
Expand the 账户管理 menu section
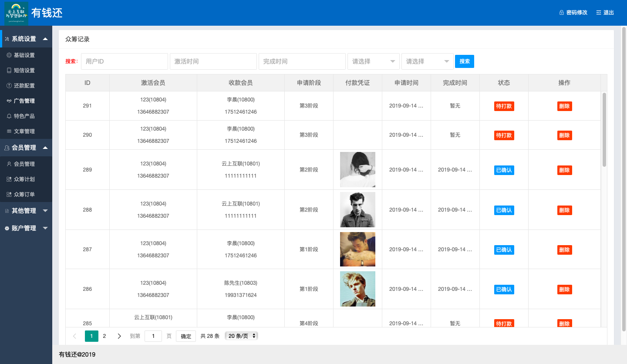coord(45,228)
